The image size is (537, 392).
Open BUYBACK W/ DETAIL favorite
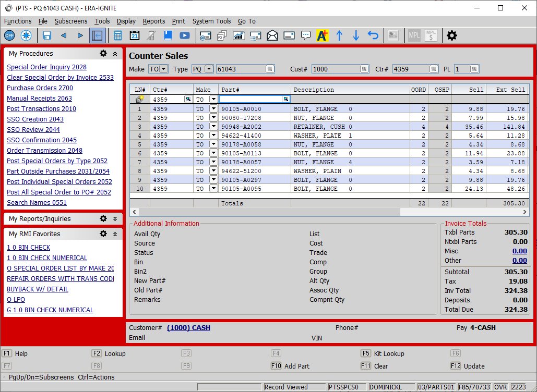(x=38, y=289)
